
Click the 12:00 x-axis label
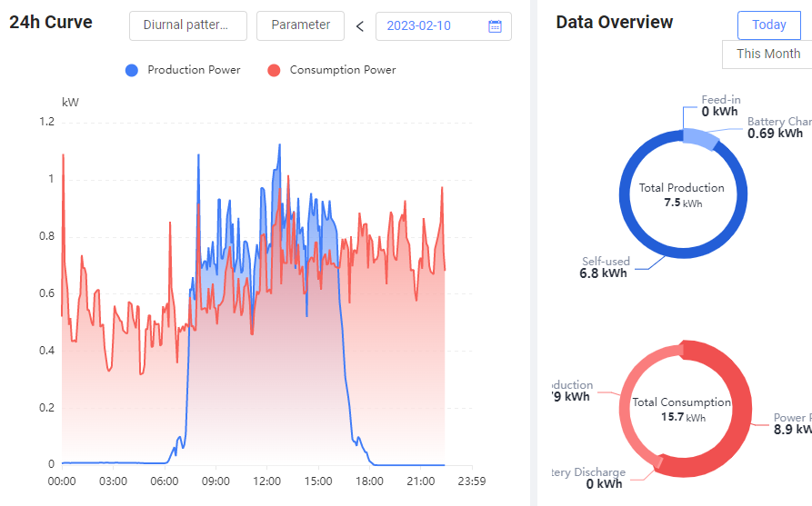point(266,481)
